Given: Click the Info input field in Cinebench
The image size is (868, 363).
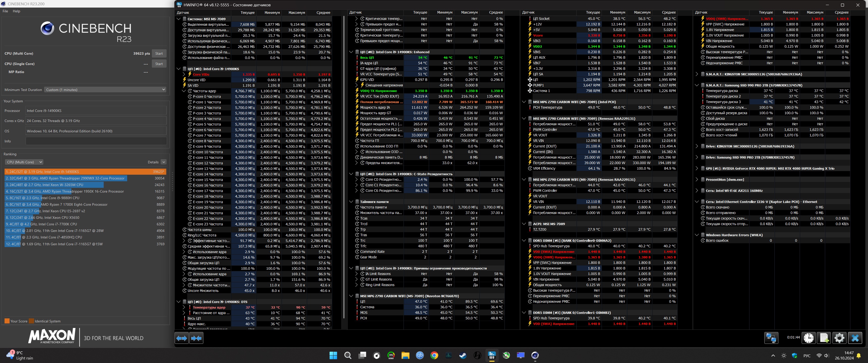Looking at the screenshot, I should 96,141.
